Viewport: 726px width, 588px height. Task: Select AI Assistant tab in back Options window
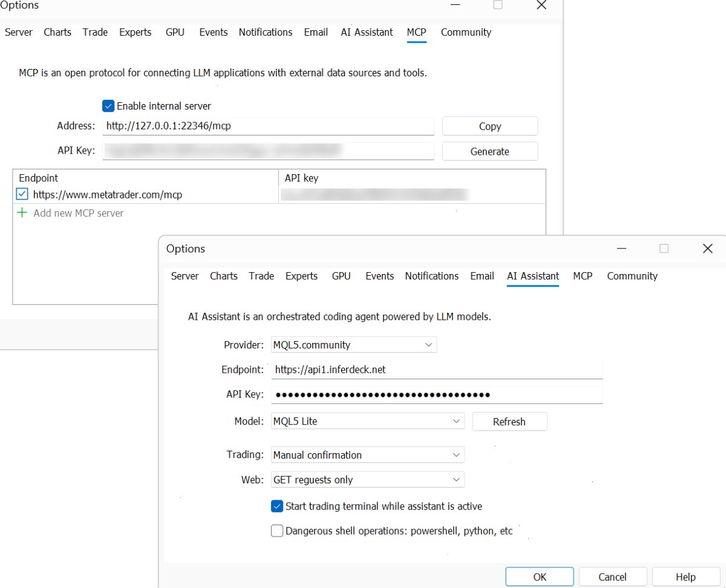[x=367, y=32]
